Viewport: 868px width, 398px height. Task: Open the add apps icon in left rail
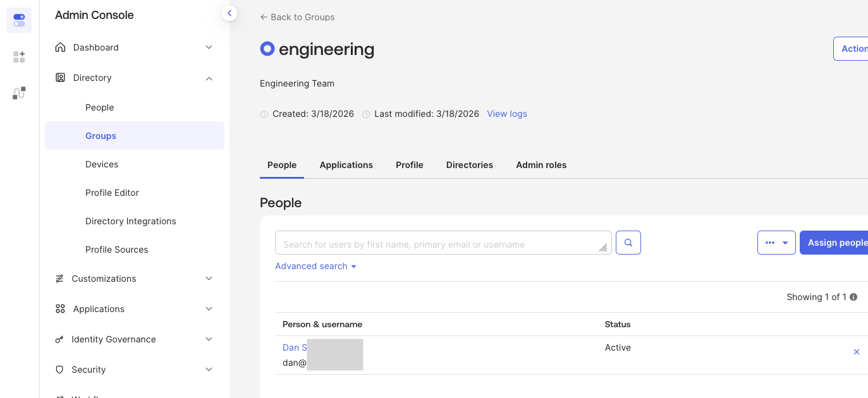coord(18,56)
